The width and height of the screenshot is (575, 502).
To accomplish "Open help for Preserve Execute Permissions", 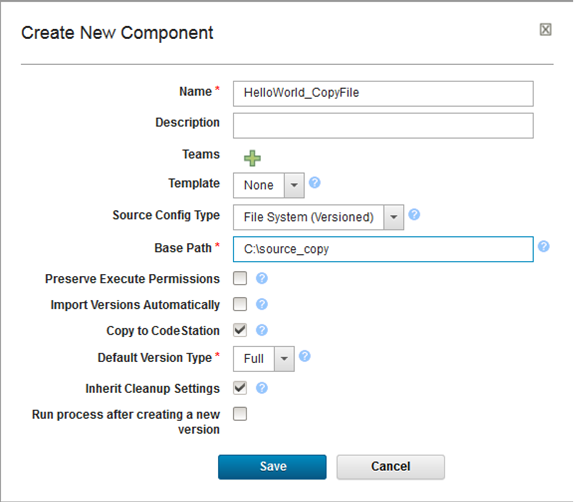I will [x=262, y=278].
